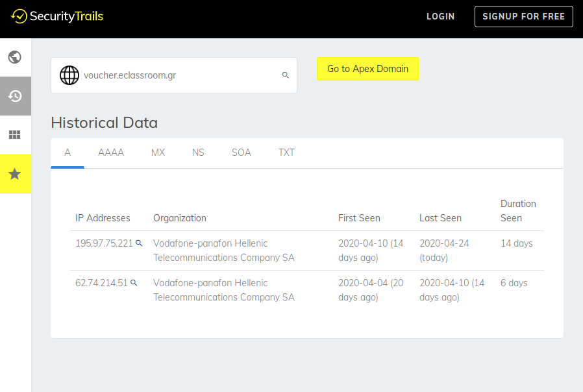
Task: Select the A records tab
Action: 68,153
